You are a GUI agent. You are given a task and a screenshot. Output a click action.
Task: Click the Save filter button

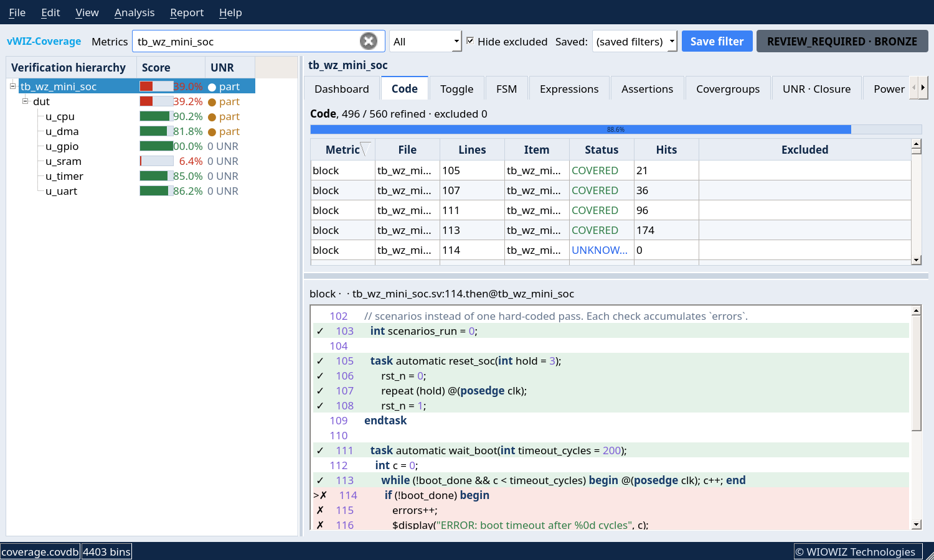pyautogui.click(x=717, y=41)
